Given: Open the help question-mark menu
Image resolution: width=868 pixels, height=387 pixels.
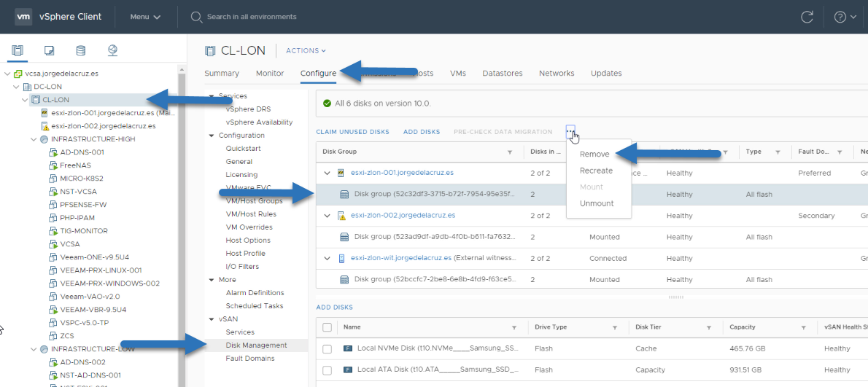Looking at the screenshot, I should point(844,17).
